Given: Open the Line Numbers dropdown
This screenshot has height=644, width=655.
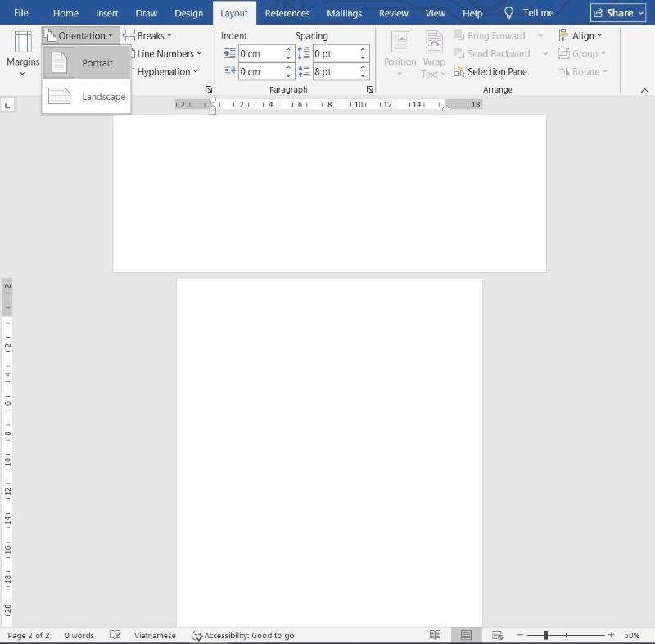Looking at the screenshot, I should pos(166,53).
